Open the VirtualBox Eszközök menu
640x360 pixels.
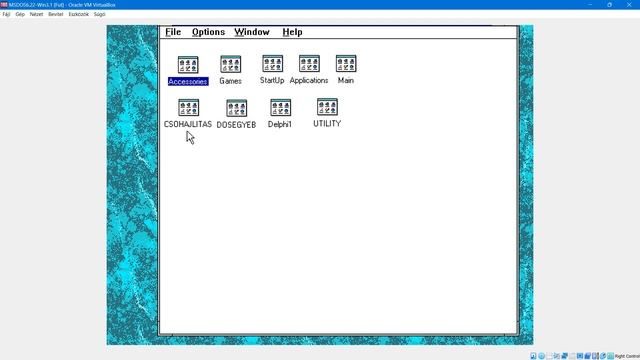(x=78, y=14)
